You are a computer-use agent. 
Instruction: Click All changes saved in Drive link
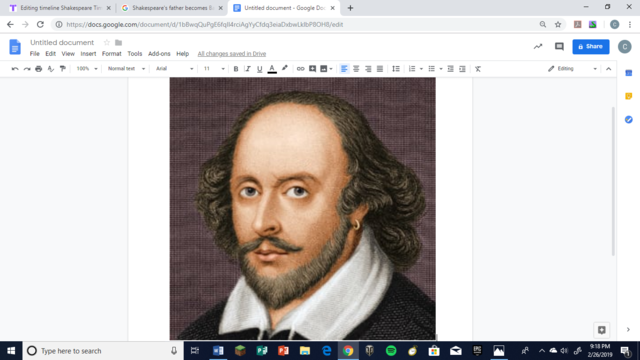pos(232,54)
